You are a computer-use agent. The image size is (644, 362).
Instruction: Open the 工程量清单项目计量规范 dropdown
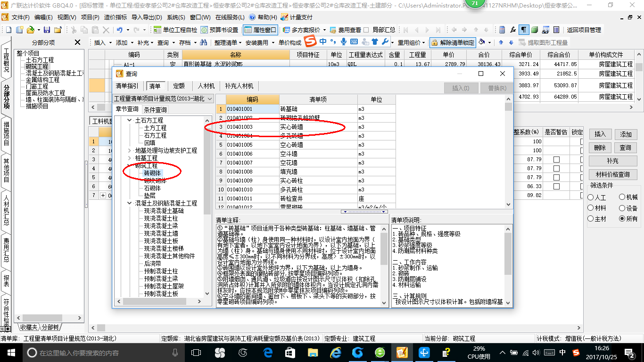pyautogui.click(x=210, y=99)
